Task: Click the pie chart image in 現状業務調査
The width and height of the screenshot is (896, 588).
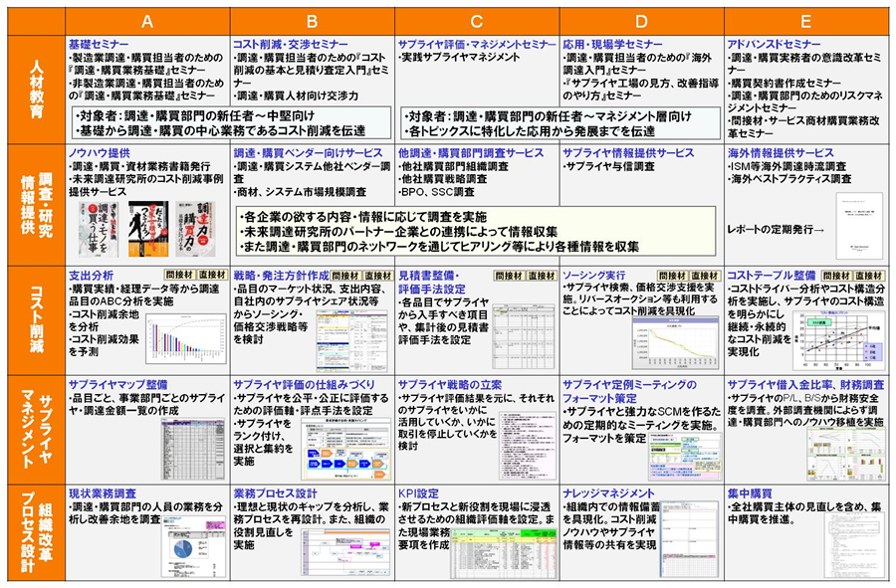Action: pyautogui.click(x=194, y=546)
